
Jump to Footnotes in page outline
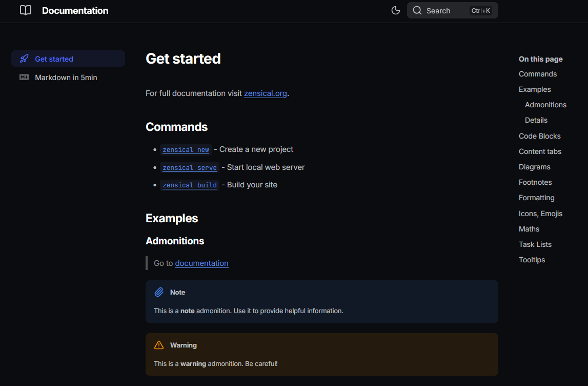tap(535, 182)
